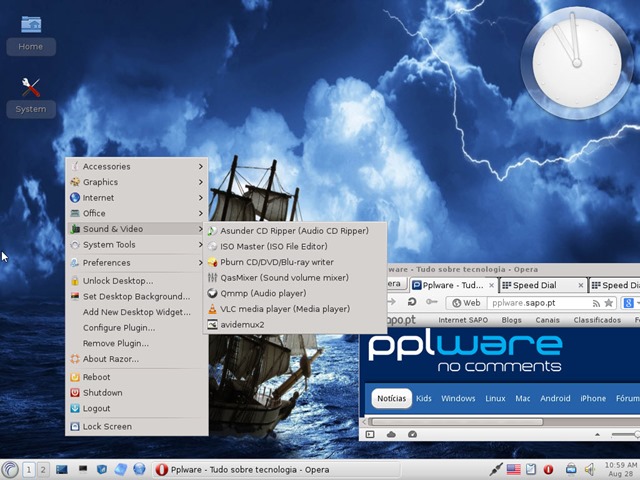This screenshot has height=480, width=640.
Task: Open the terminal quicklaunch icon
Action: [x=83, y=469]
